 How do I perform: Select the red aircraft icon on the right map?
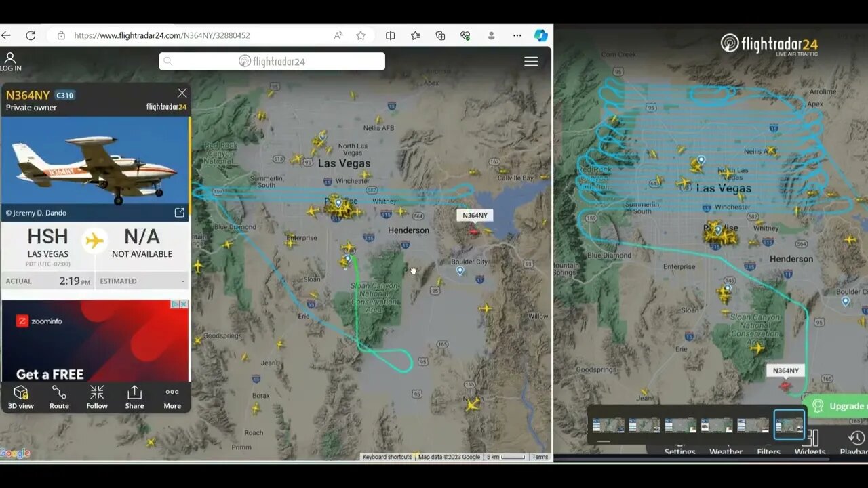[x=785, y=386]
